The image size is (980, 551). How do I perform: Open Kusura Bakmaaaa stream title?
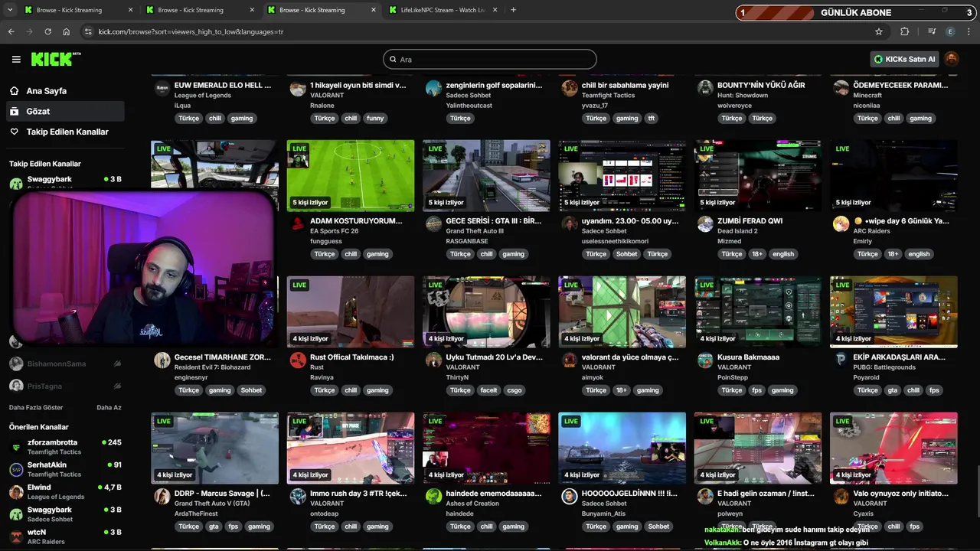(x=748, y=357)
